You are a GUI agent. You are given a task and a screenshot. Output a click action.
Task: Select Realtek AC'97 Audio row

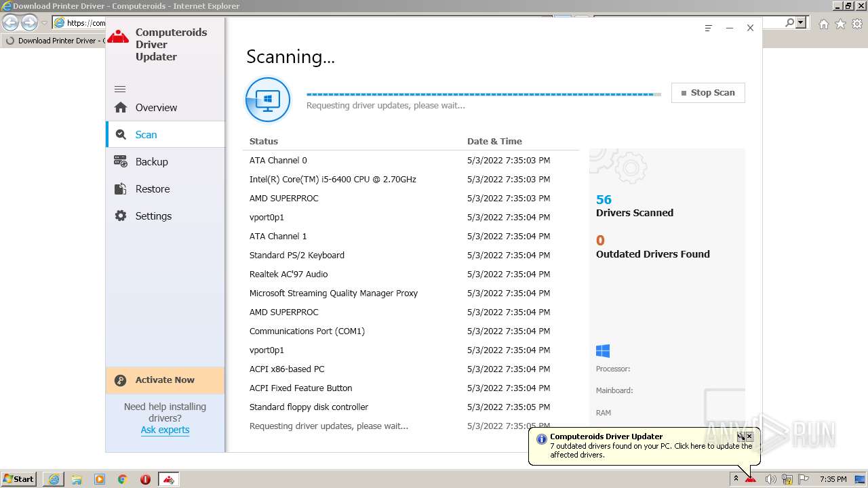[411, 274]
